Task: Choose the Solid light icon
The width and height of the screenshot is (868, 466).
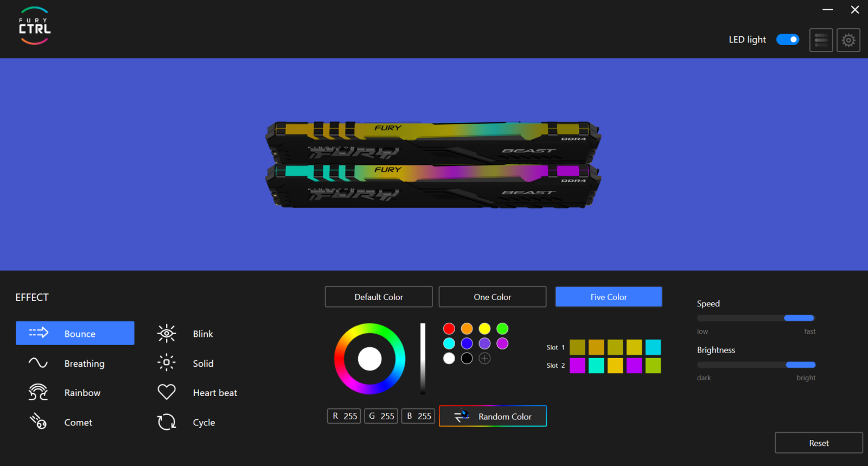Action: tap(167, 362)
